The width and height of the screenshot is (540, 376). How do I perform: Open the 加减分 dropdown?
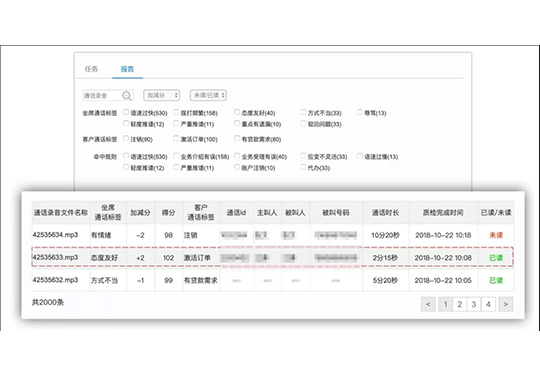click(162, 95)
